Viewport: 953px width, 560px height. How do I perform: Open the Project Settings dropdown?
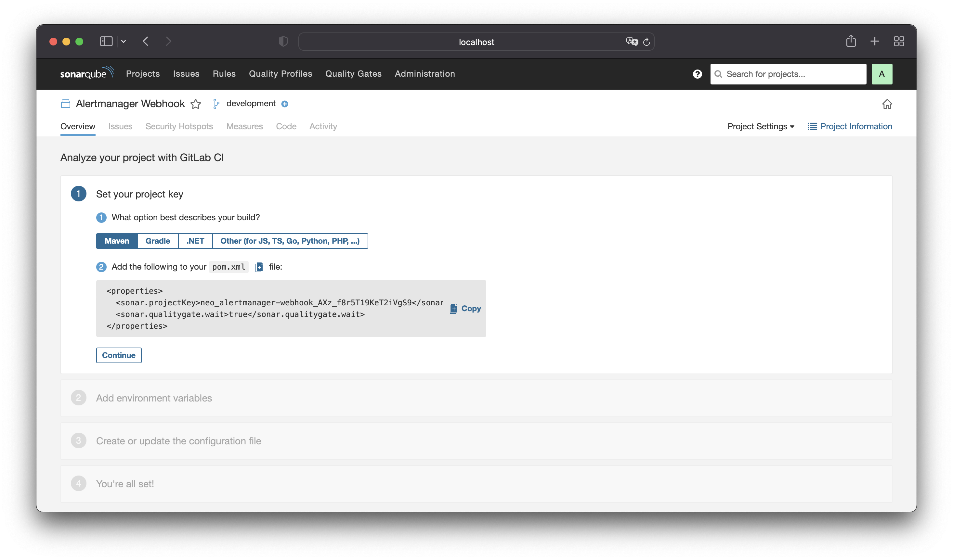tap(761, 126)
